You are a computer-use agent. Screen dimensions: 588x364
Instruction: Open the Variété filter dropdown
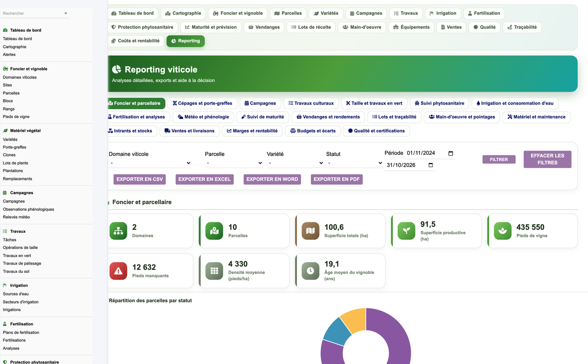tap(295, 163)
